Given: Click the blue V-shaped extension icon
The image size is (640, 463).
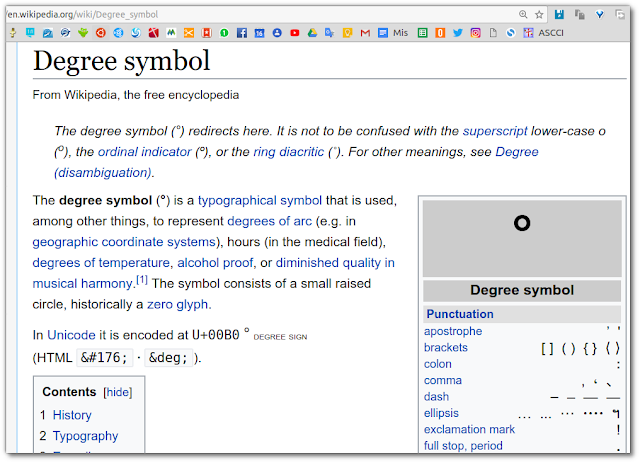Looking at the screenshot, I should 600,15.
